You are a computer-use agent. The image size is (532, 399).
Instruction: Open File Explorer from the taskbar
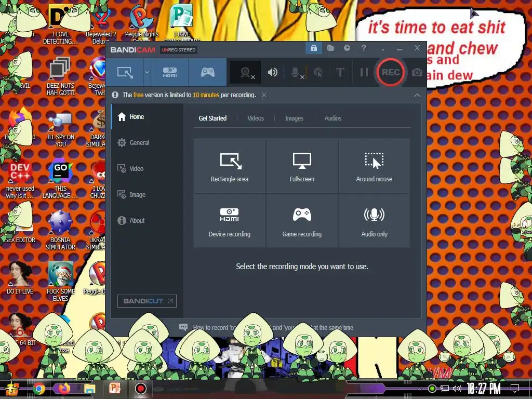tap(90, 389)
